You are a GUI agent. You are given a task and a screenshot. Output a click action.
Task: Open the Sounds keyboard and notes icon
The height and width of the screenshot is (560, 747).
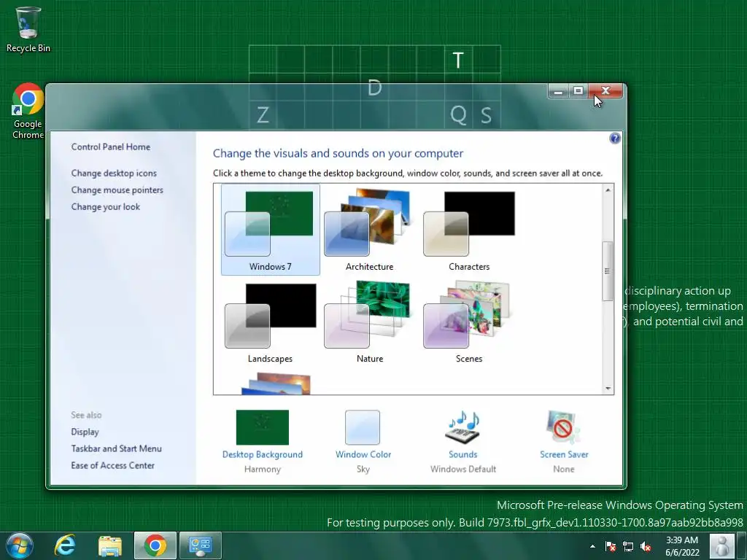[462, 427]
